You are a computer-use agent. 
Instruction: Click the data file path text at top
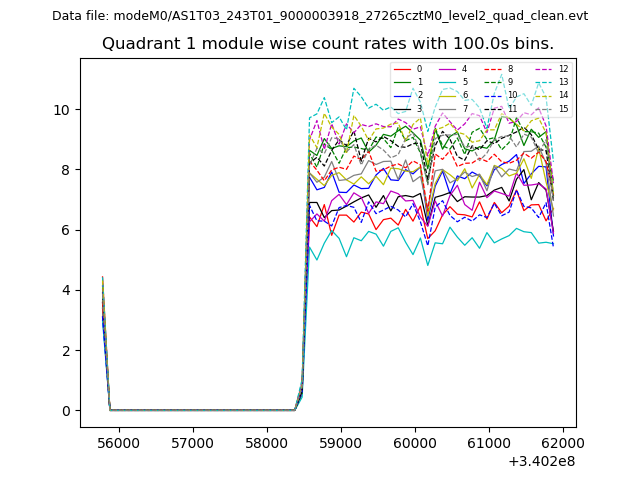pyautogui.click(x=320, y=15)
